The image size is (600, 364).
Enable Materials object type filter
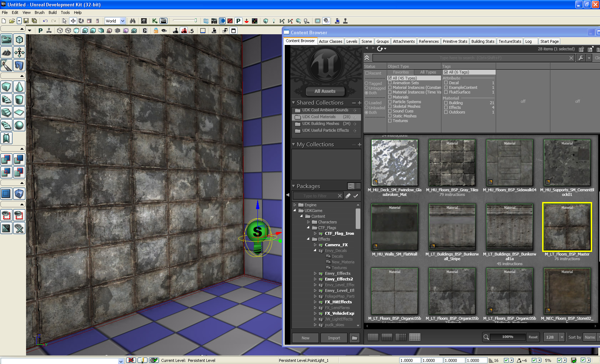pyautogui.click(x=390, y=97)
